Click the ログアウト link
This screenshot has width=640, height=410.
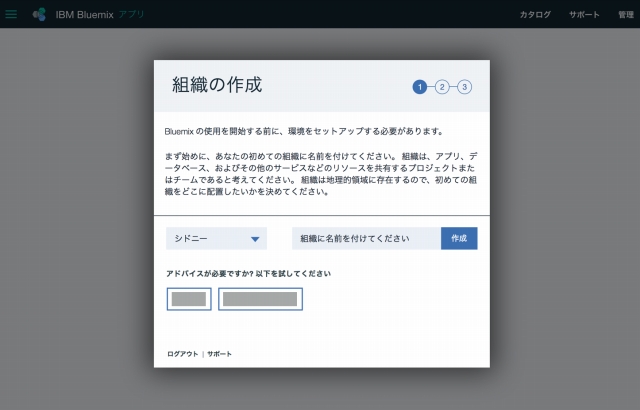click(x=182, y=354)
